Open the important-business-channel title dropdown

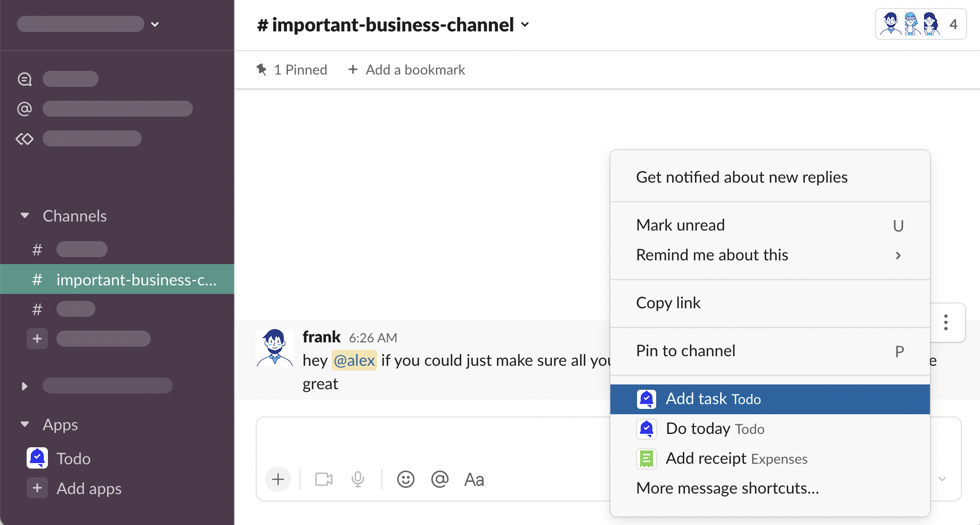coord(393,24)
